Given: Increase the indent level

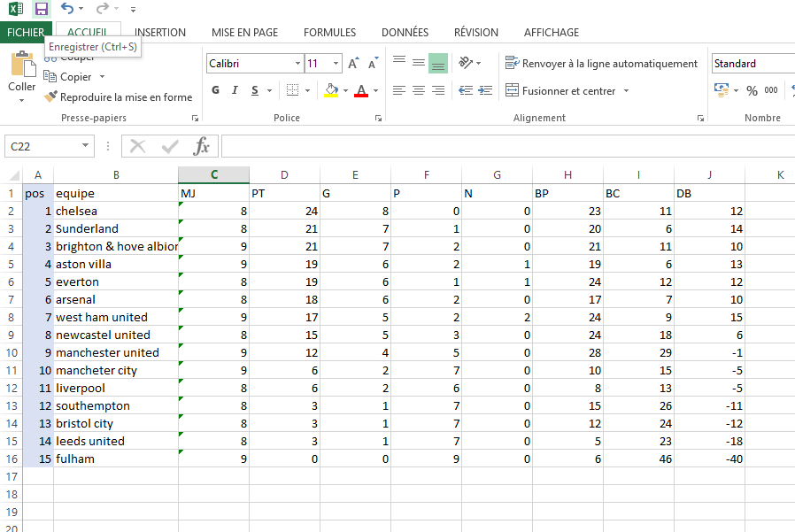Looking at the screenshot, I should coord(485,90).
